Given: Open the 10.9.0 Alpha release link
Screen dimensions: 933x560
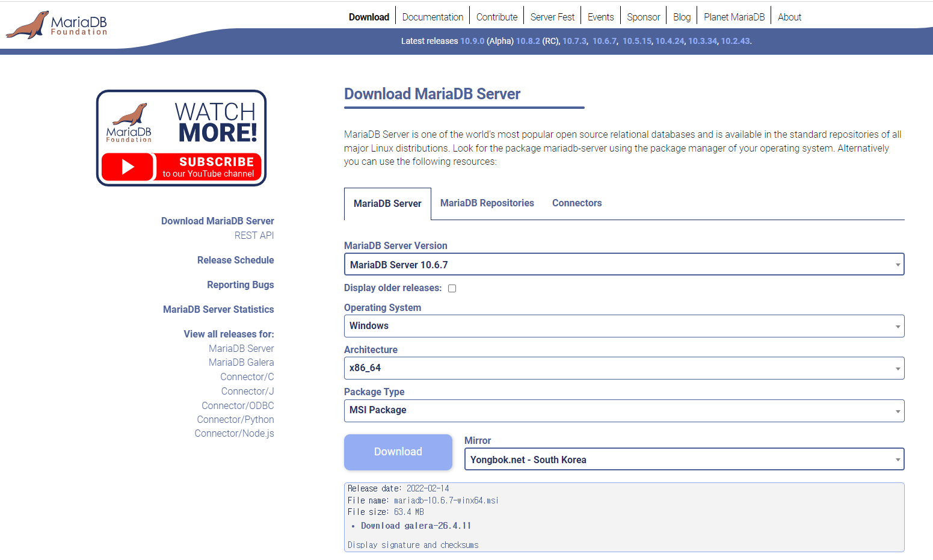Looking at the screenshot, I should coord(472,41).
